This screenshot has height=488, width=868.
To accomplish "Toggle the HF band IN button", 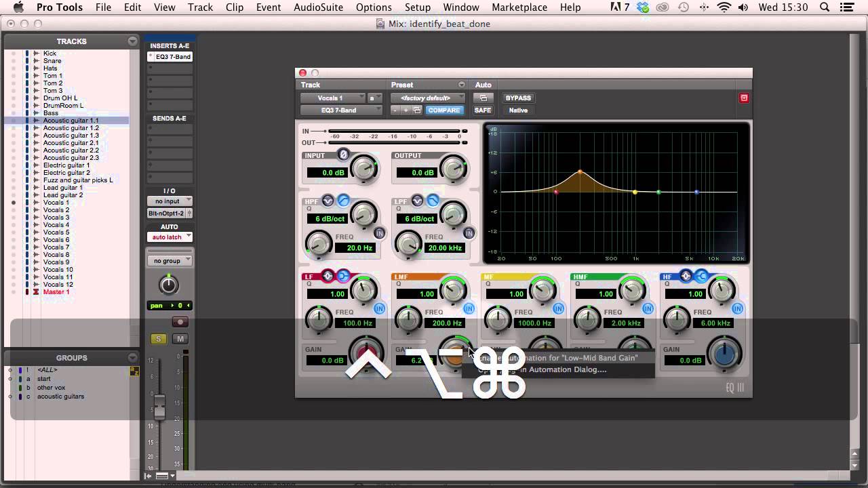I will coord(737,308).
